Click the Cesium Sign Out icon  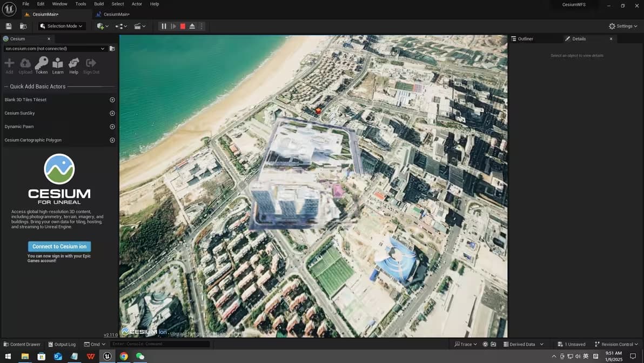point(91,65)
